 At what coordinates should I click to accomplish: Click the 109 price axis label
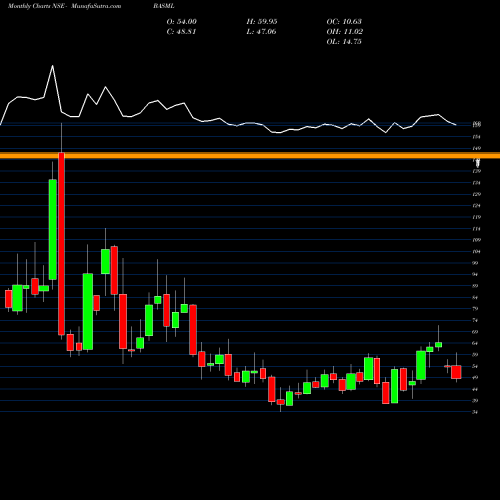[x=477, y=240]
